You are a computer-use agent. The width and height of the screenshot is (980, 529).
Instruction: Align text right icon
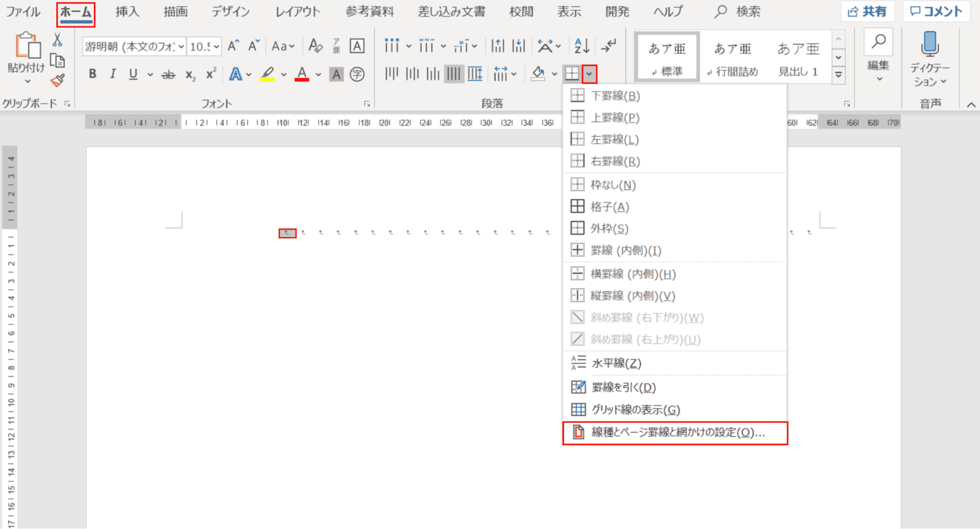pos(433,74)
